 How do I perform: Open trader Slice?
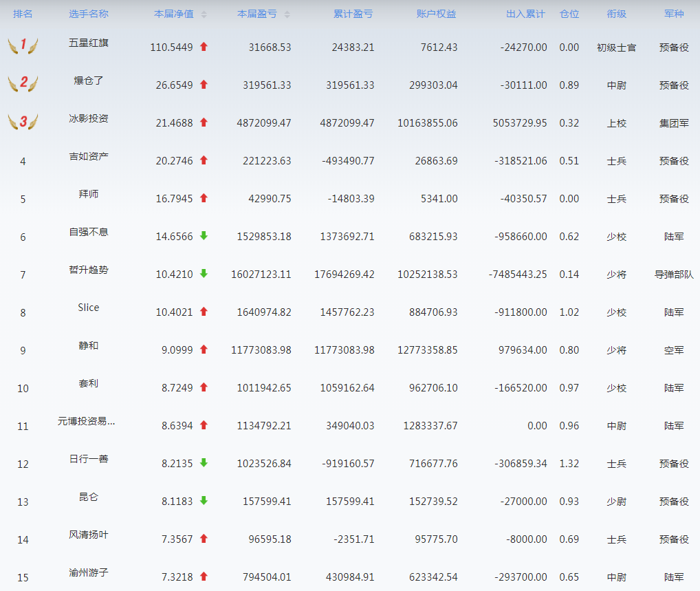[89, 308]
